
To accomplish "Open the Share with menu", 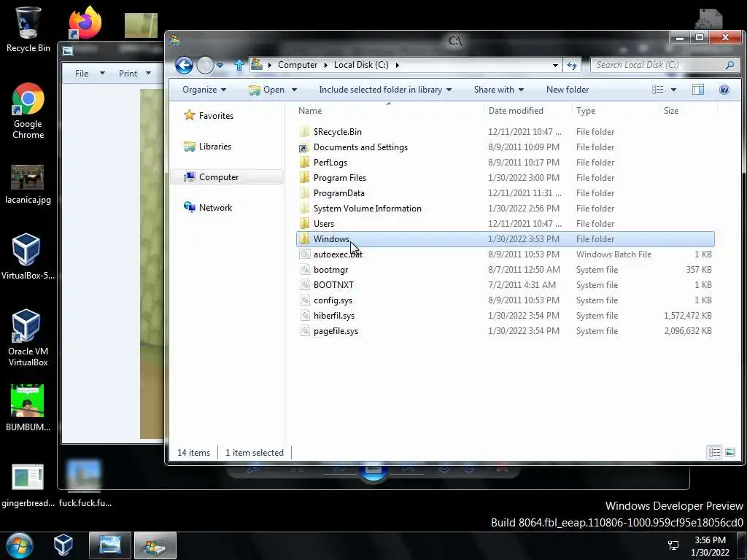I will coord(499,90).
